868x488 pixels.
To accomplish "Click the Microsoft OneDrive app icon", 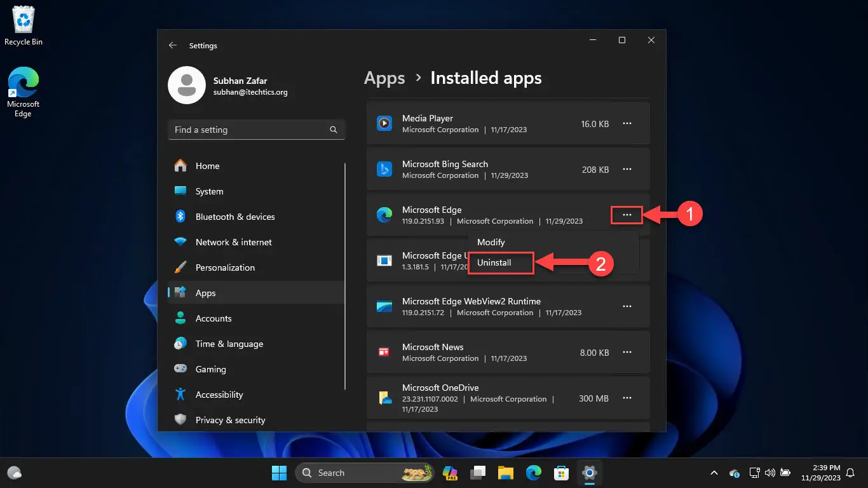I will (x=384, y=398).
